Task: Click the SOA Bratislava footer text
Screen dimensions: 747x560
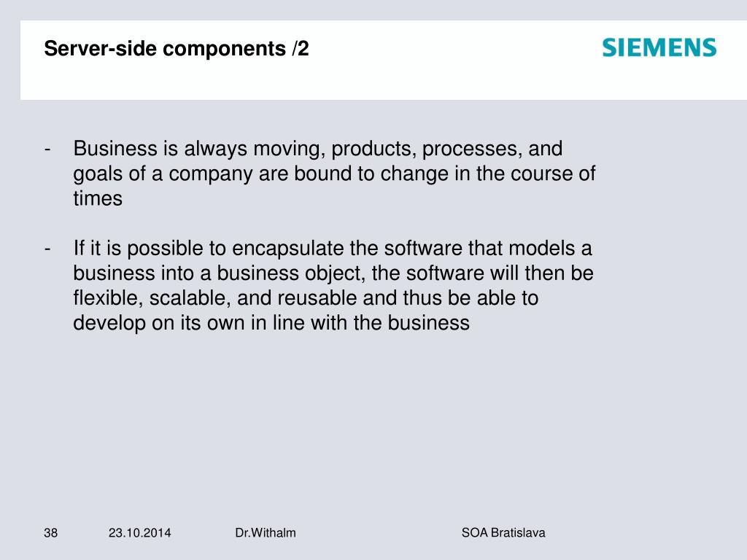Action: (x=503, y=533)
